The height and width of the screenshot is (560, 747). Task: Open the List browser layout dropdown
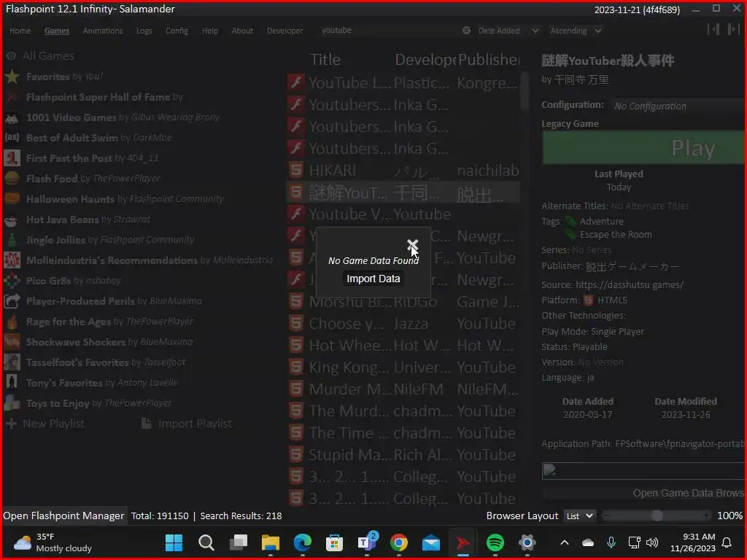[x=579, y=516]
